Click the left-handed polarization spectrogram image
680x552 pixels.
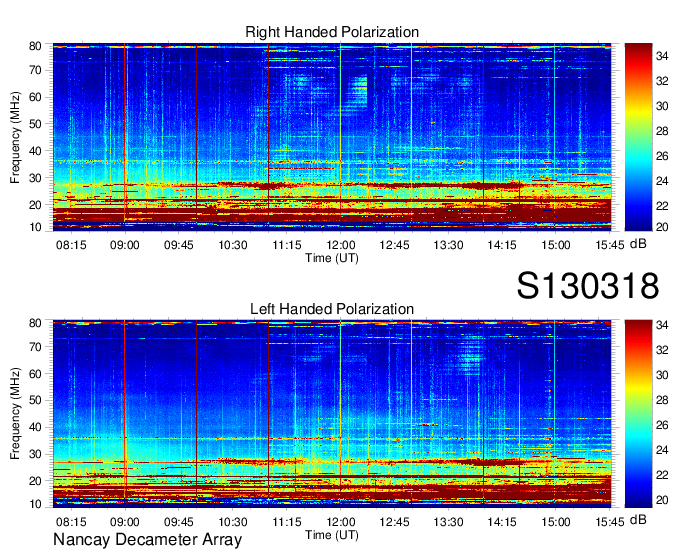[332, 414]
